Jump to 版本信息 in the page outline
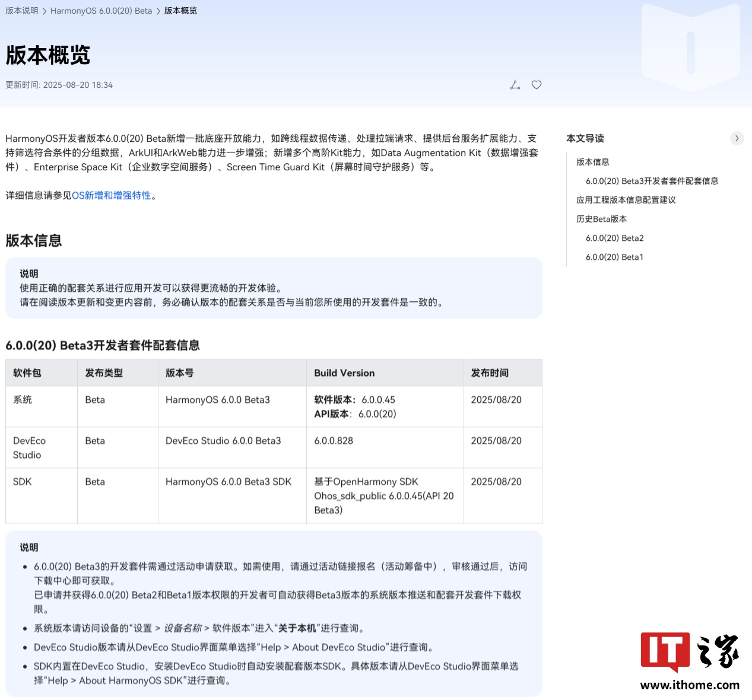This screenshot has width=752, height=700. click(592, 162)
